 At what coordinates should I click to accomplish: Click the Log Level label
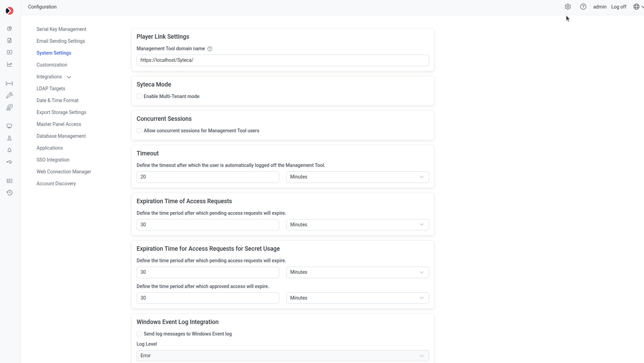point(147,344)
